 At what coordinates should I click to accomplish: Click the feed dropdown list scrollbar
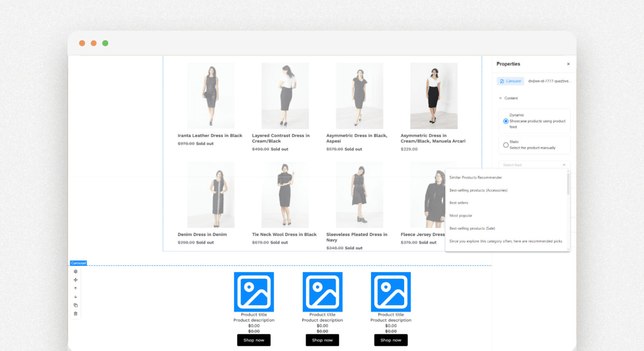pos(568,185)
